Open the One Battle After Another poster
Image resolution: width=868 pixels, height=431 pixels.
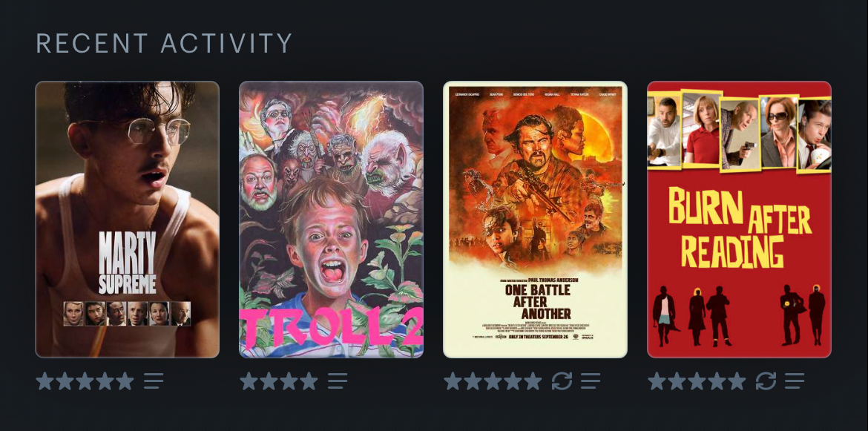pos(536,220)
